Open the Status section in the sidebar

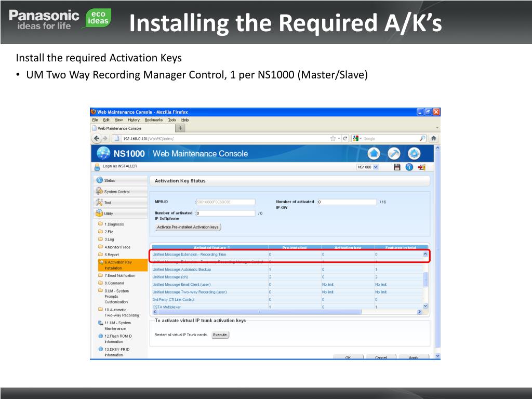pyautogui.click(x=121, y=180)
